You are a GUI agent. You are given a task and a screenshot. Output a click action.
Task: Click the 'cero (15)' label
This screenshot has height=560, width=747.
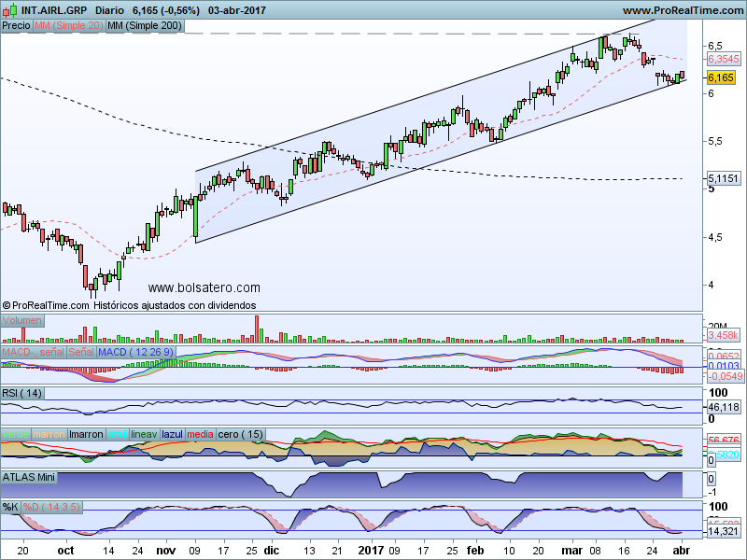point(240,435)
